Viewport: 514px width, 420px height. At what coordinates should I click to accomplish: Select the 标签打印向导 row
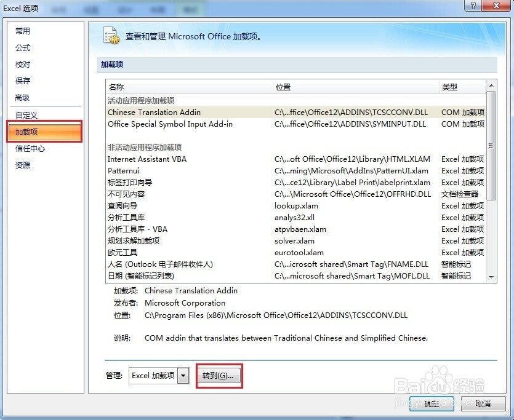(x=296, y=183)
